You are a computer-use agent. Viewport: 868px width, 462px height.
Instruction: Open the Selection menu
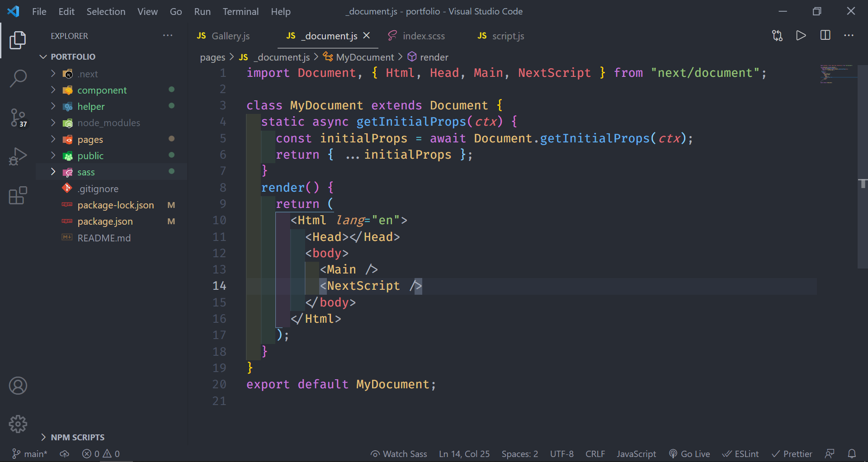[106, 11]
